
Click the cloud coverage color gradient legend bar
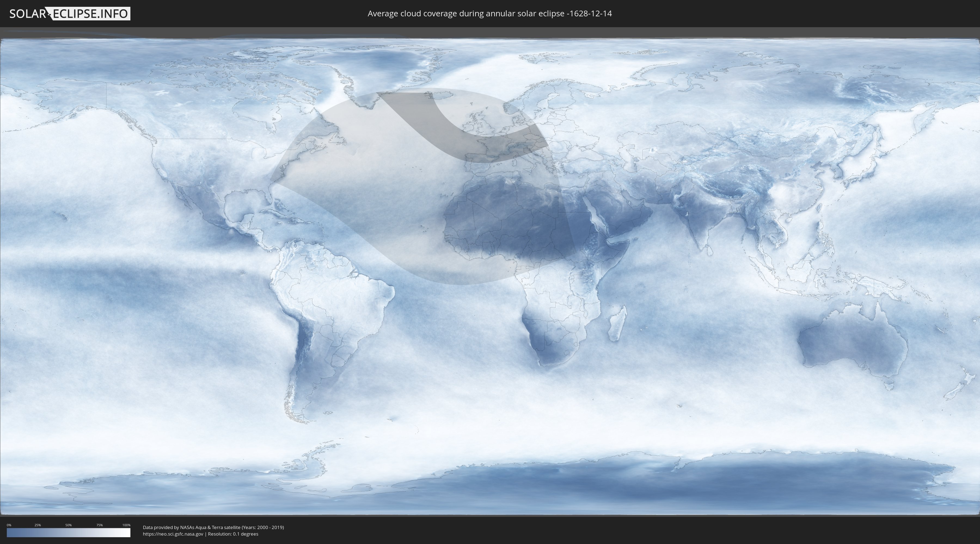tap(69, 533)
